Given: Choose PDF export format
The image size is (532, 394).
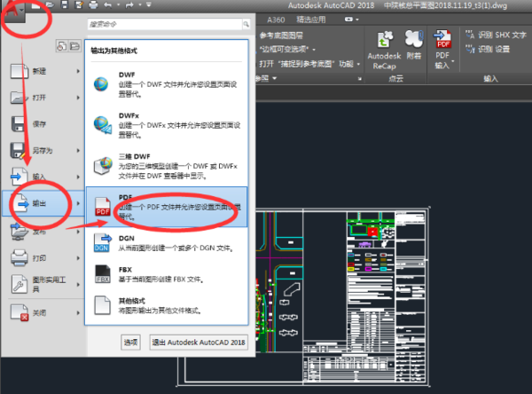Looking at the screenshot, I should 167,207.
